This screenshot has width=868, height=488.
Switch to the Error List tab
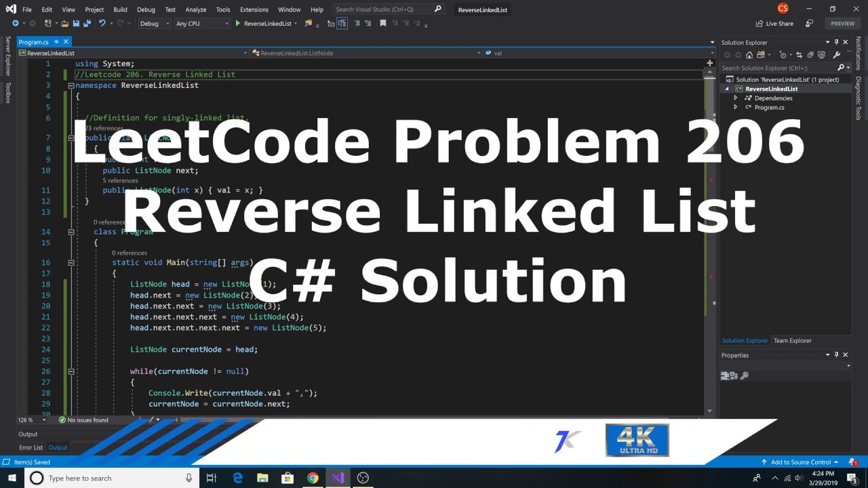point(31,447)
